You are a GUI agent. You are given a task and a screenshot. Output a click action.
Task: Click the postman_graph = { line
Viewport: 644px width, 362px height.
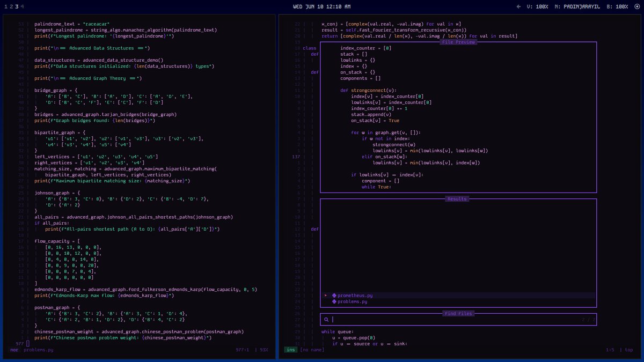point(57,307)
